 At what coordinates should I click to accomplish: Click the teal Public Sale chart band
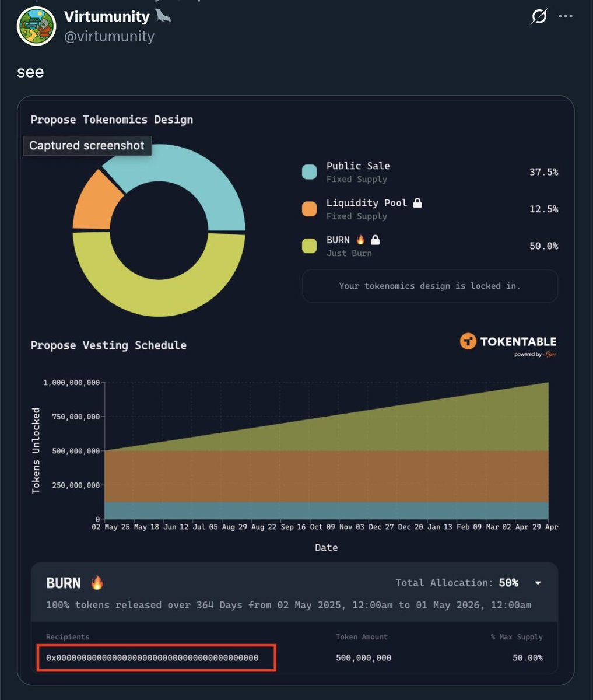[x=327, y=510]
